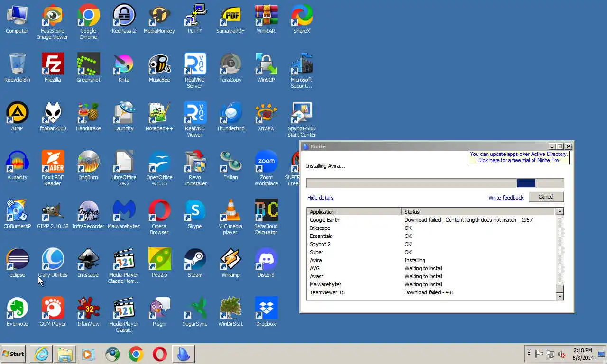607x364 pixels.
Task: Click the Ninite installation progress bar
Action: [x=435, y=183]
